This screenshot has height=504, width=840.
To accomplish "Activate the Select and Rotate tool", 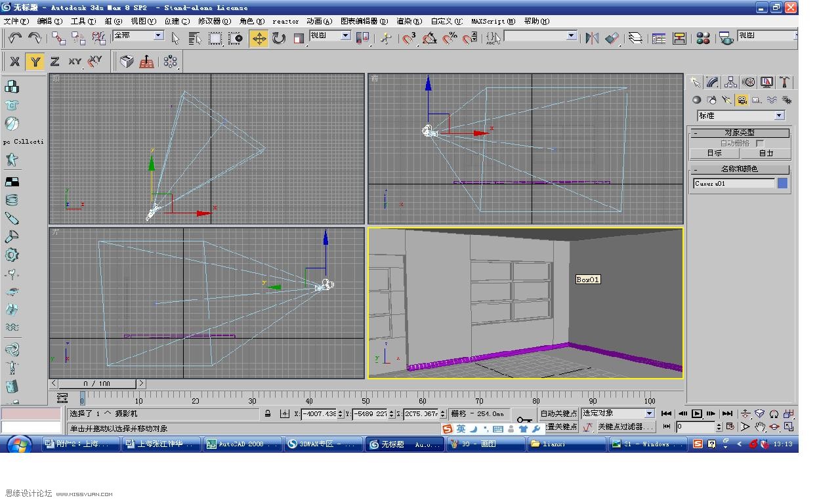I will (x=279, y=38).
